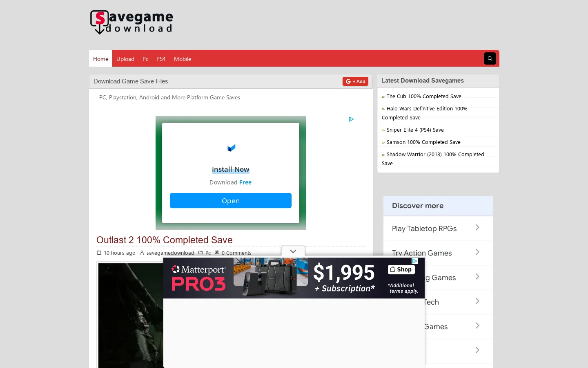
Task: Collapse the bottom ad with the chevron tab
Action: (x=293, y=251)
